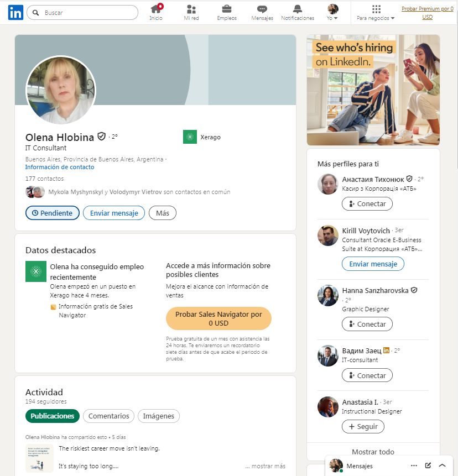Image resolution: width=458 pixels, height=476 pixels.
Task: Click Enviar mensaje on Olena's profile
Action: 114,213
